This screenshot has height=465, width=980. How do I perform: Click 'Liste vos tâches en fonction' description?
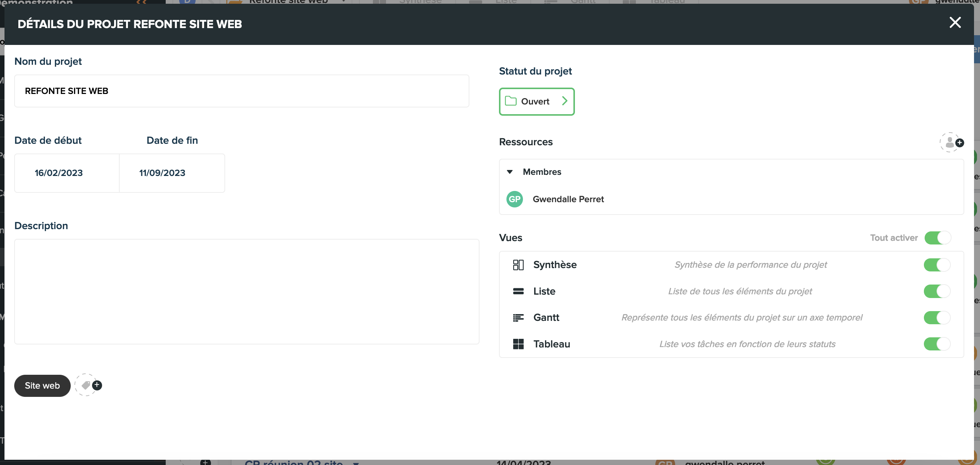747,344
